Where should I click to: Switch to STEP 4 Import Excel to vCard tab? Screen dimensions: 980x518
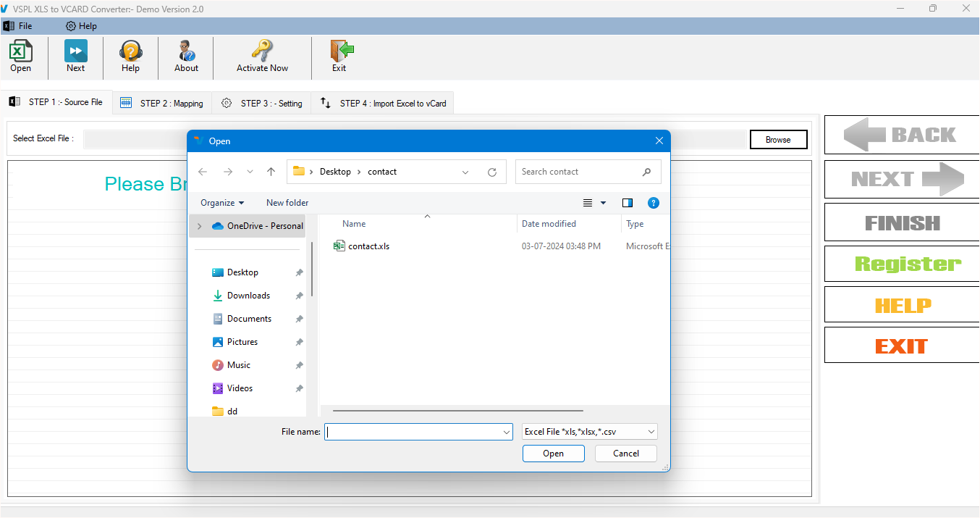[x=384, y=104]
